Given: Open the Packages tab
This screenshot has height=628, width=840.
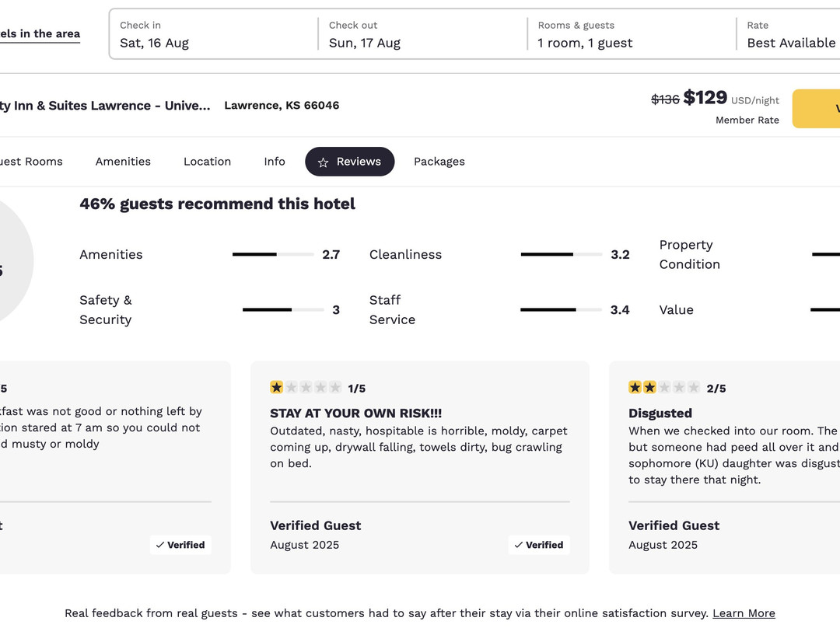Looking at the screenshot, I should tap(439, 162).
